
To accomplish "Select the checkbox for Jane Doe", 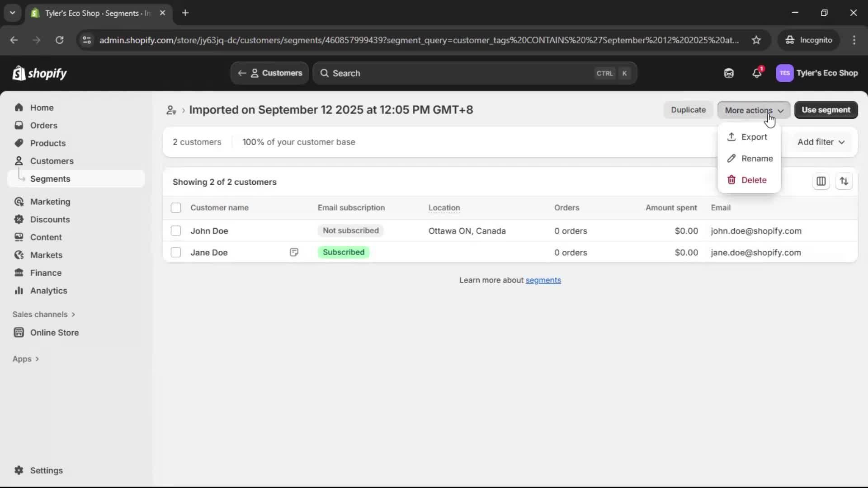I will [176, 252].
